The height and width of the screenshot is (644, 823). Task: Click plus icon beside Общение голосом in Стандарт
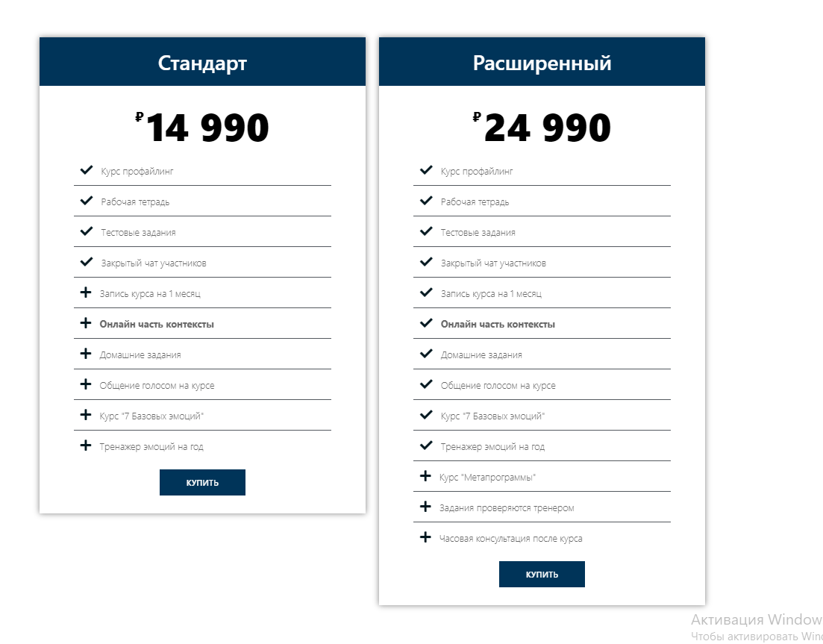[x=86, y=385]
